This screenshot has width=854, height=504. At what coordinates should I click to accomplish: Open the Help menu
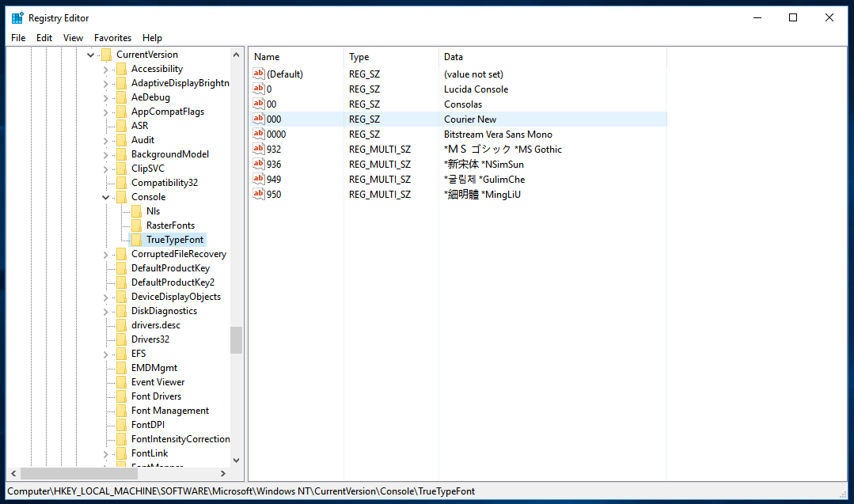[153, 37]
